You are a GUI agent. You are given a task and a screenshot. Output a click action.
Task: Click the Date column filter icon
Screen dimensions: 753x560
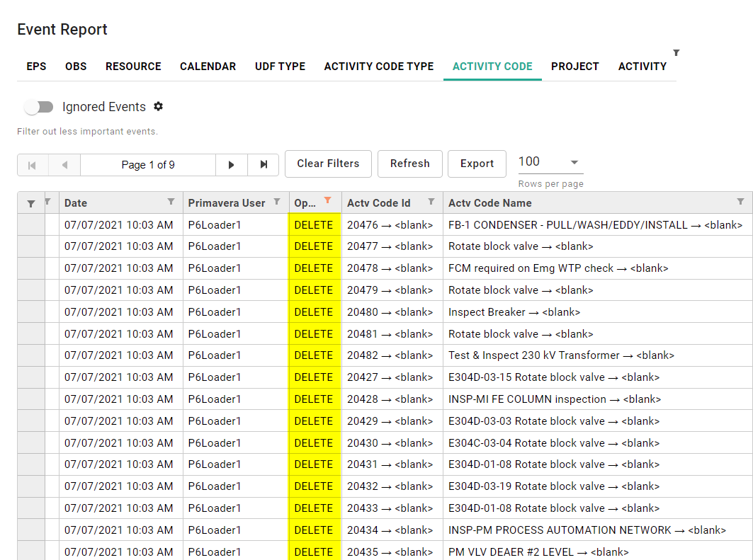pos(171,202)
